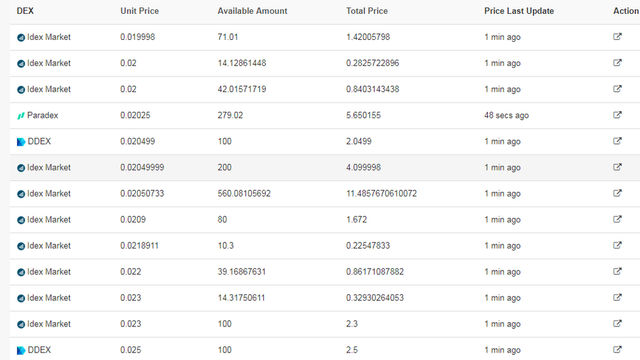Click total price 0.8403143438
Screen dimensions: 640x360
click(373, 89)
